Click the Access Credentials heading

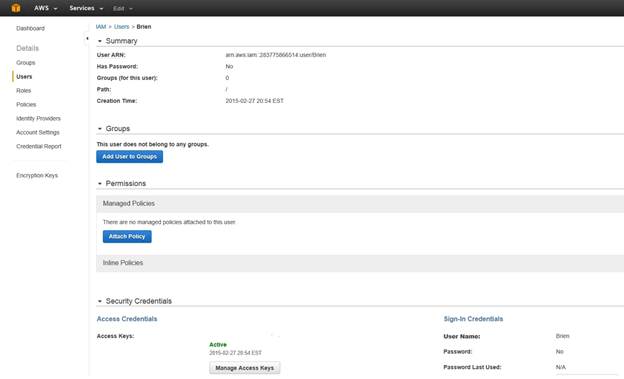tap(127, 319)
